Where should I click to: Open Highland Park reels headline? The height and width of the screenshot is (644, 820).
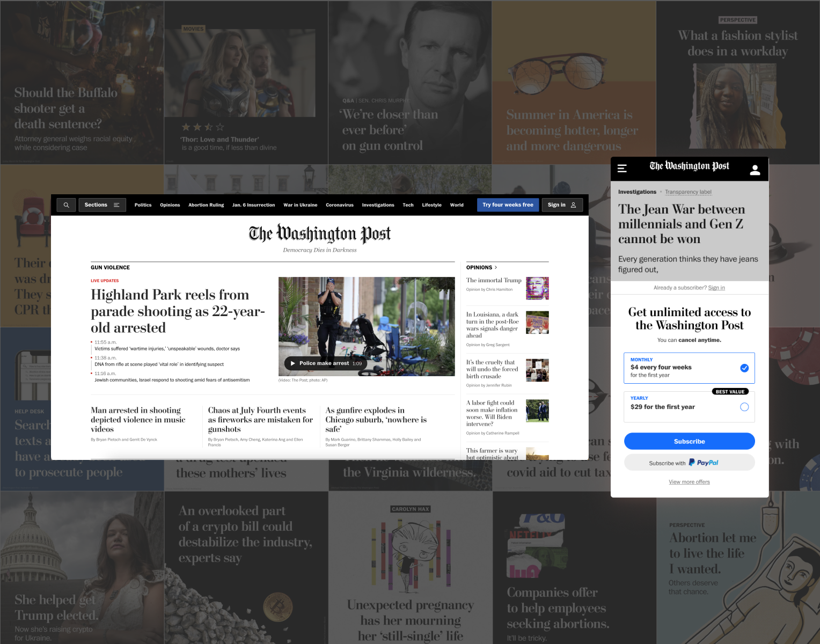point(178,311)
